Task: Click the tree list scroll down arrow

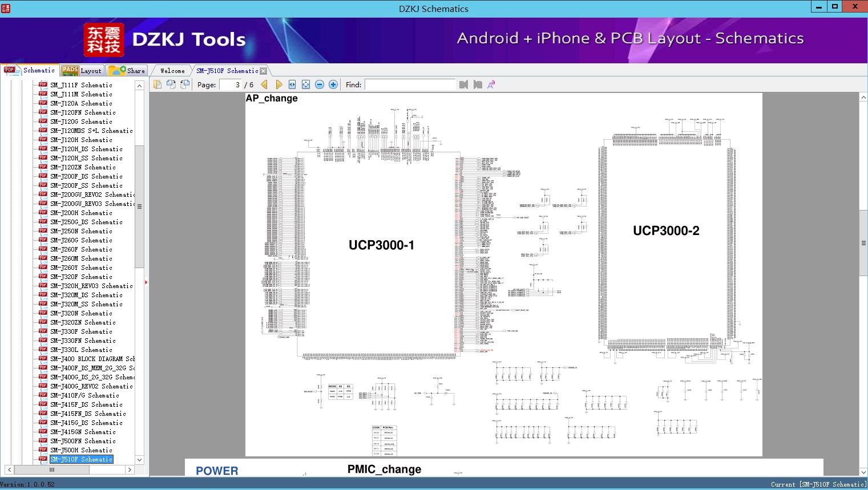Action: (x=139, y=460)
